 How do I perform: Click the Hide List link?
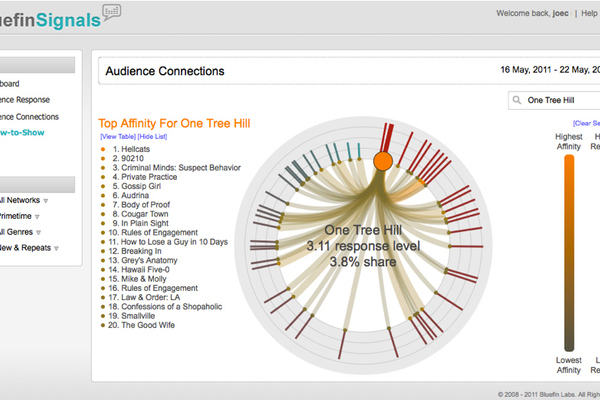tap(152, 137)
